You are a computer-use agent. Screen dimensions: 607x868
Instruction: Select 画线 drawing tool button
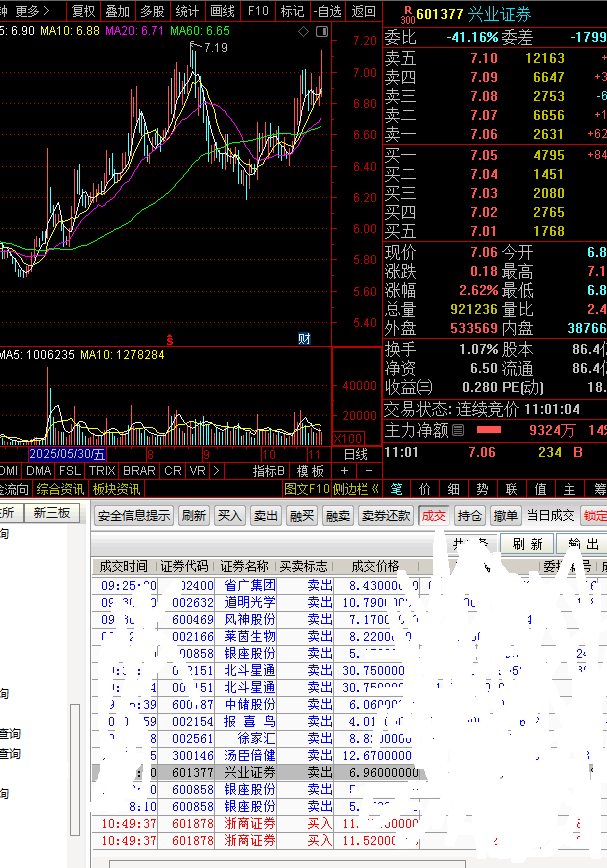click(222, 11)
